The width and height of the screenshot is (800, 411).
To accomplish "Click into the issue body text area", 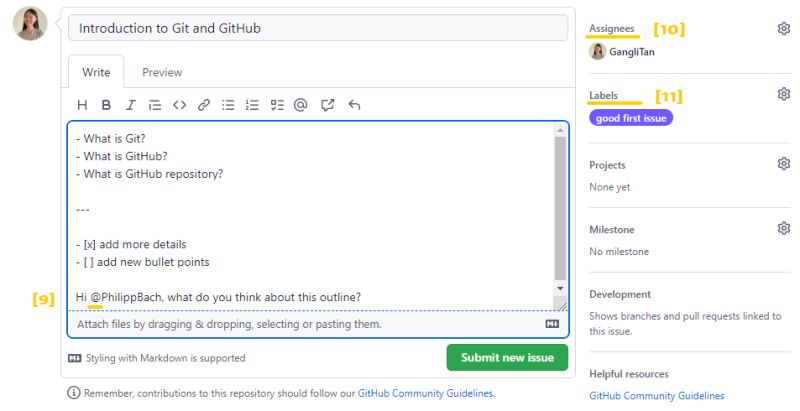I will (x=310, y=216).
